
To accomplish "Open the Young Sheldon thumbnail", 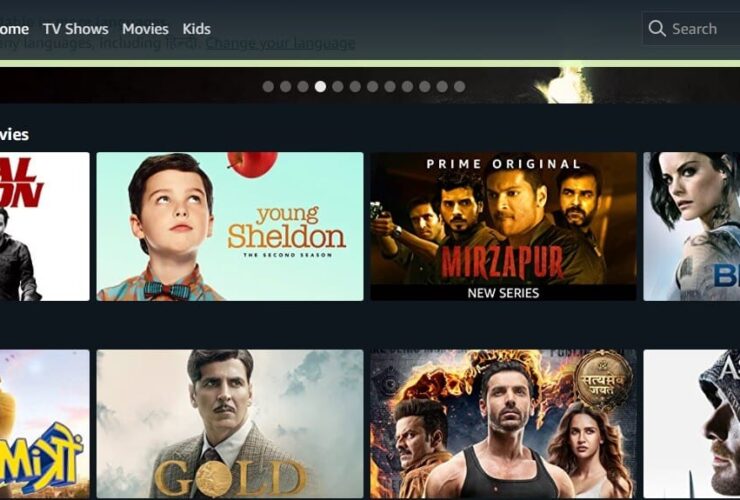I will [x=230, y=226].
